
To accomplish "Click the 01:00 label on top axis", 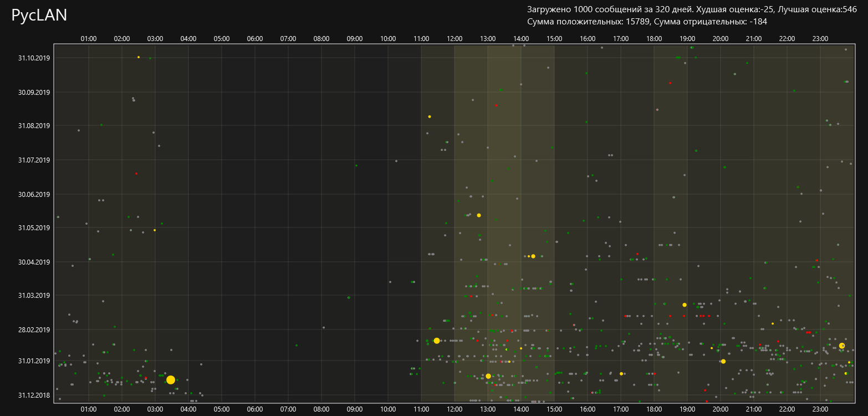I will coord(89,39).
